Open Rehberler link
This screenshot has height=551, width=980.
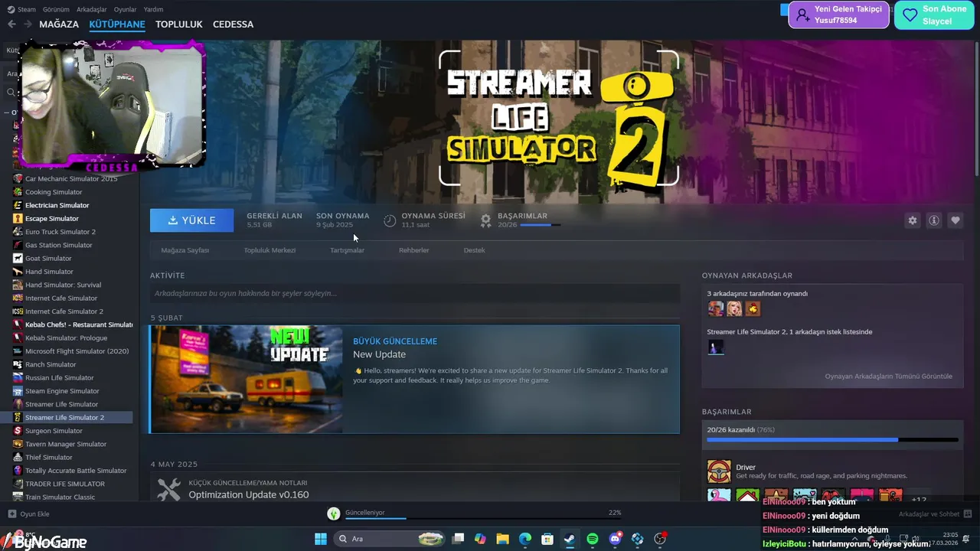click(x=413, y=250)
